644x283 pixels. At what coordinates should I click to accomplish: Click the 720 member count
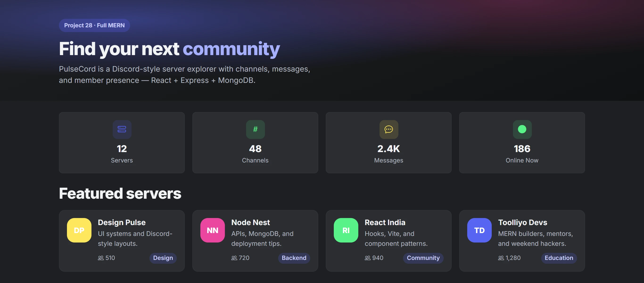point(244,258)
